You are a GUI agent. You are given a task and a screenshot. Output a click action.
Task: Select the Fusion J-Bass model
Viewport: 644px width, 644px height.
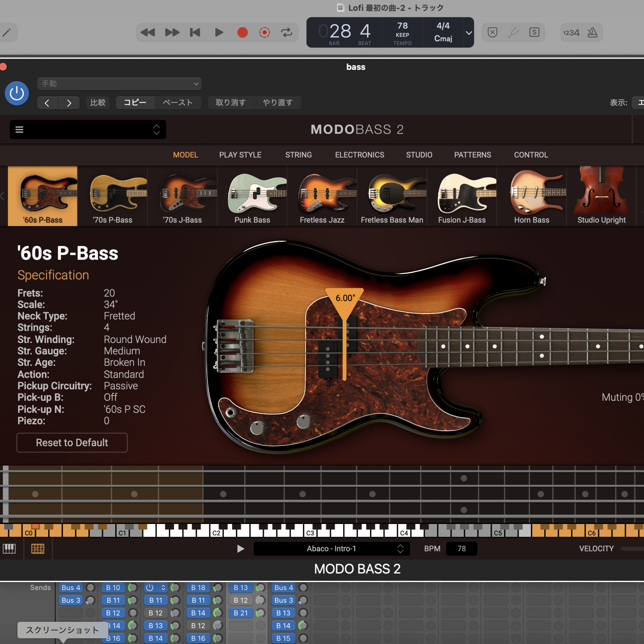point(462,196)
